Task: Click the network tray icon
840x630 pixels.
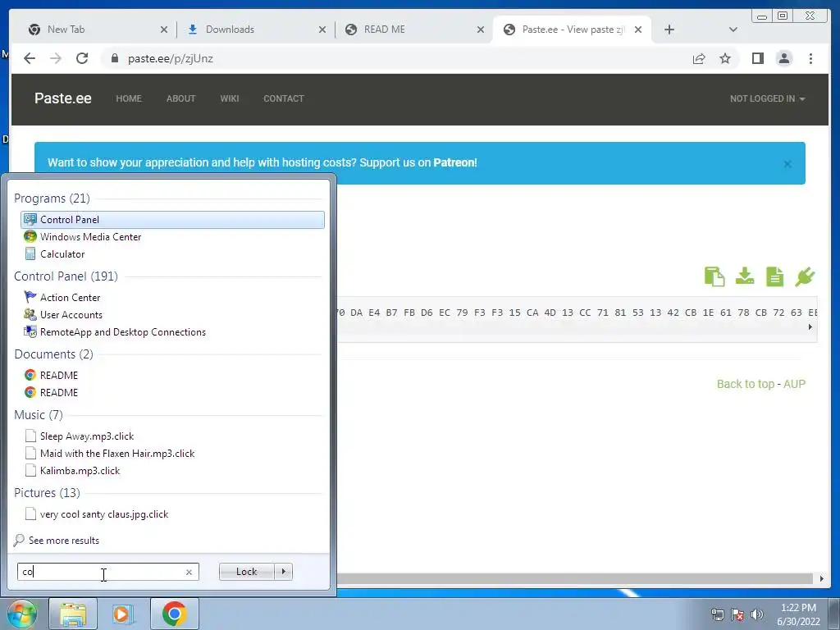Action: tap(717, 614)
